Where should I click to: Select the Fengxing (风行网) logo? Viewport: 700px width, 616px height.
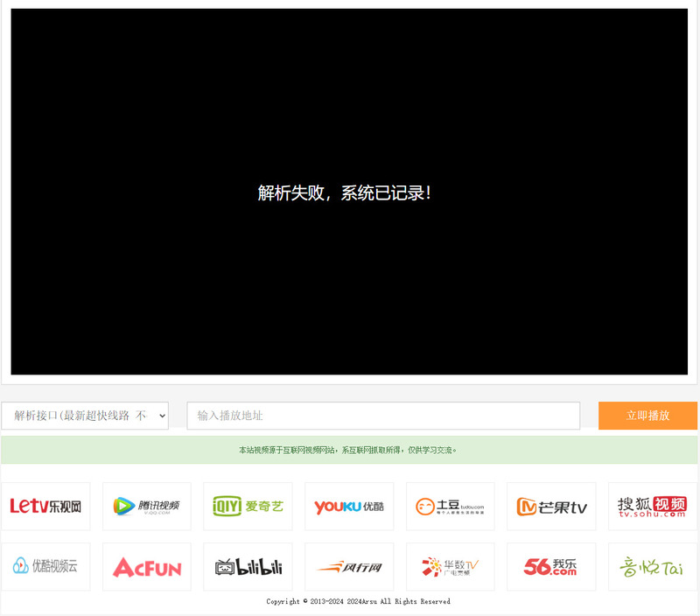(x=349, y=566)
